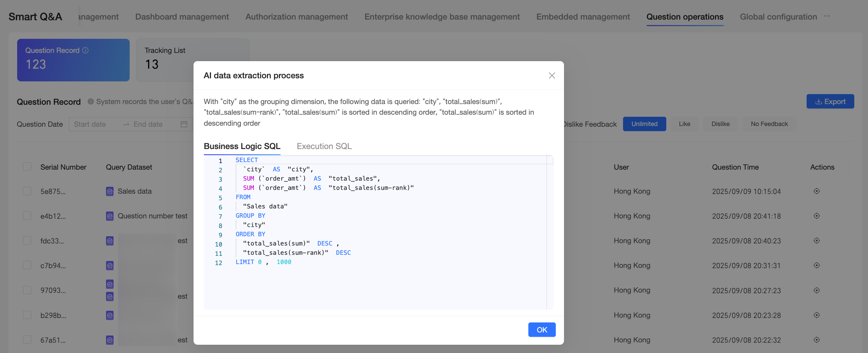
Task: Check the row checkbox for e4b12 record
Action: [x=27, y=216]
